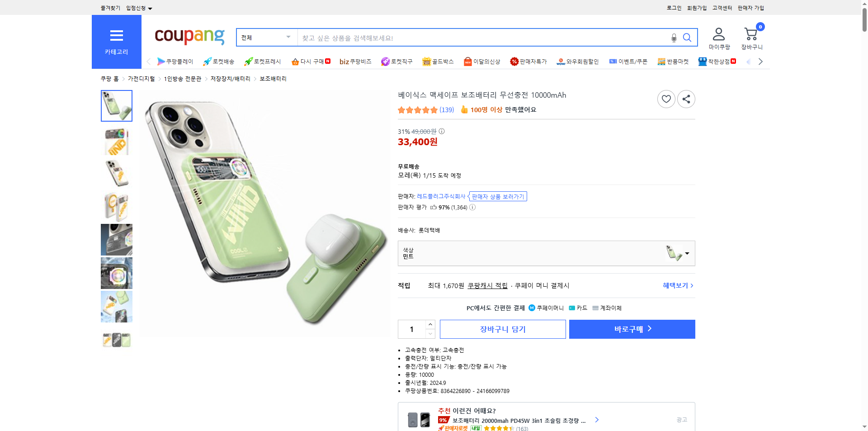Viewport: 868px width, 431px height.
Task: Open 이벤트/쿠폰 from the navigation bar
Action: click(628, 61)
